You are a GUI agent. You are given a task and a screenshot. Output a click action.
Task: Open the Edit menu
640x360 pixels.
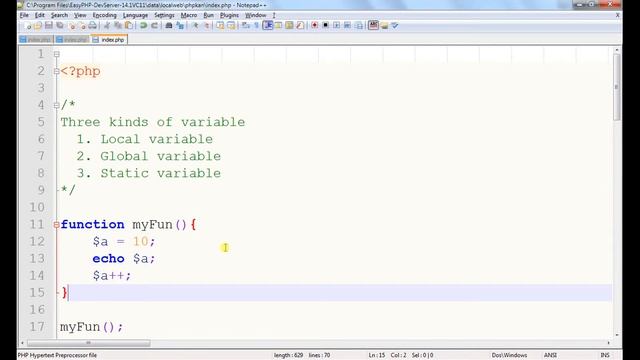click(x=40, y=15)
